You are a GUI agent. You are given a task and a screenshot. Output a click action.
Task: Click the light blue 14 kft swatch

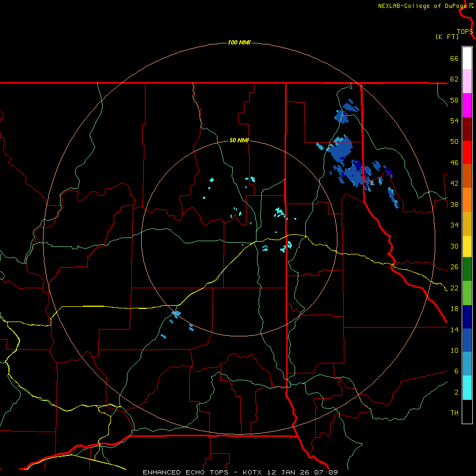coord(467,364)
